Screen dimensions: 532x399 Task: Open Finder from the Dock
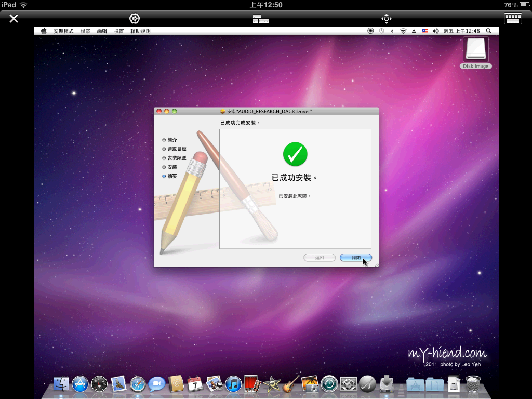pos(61,384)
